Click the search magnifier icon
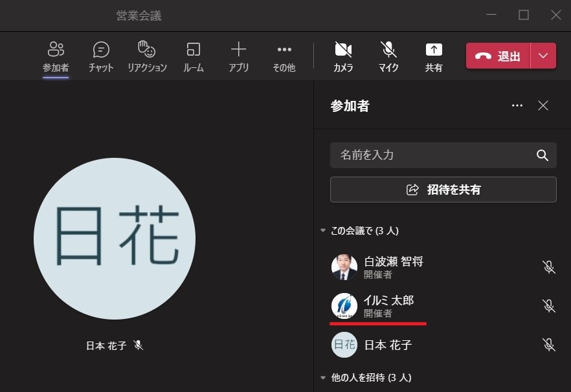 (x=543, y=155)
